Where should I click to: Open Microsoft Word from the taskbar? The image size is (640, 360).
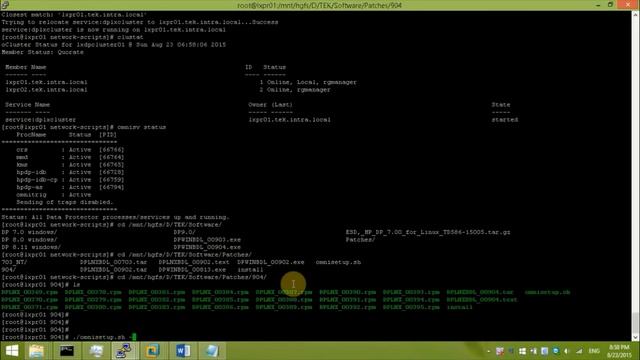tap(183, 351)
